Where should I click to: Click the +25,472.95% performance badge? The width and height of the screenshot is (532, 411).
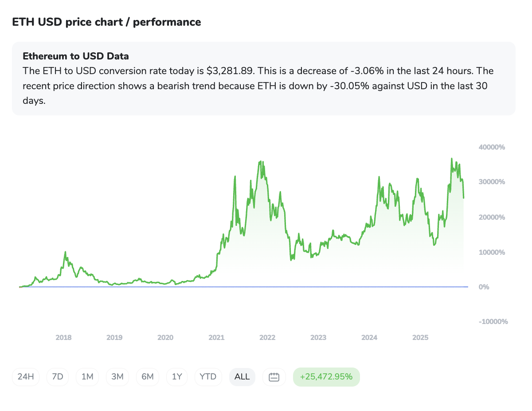click(x=326, y=377)
